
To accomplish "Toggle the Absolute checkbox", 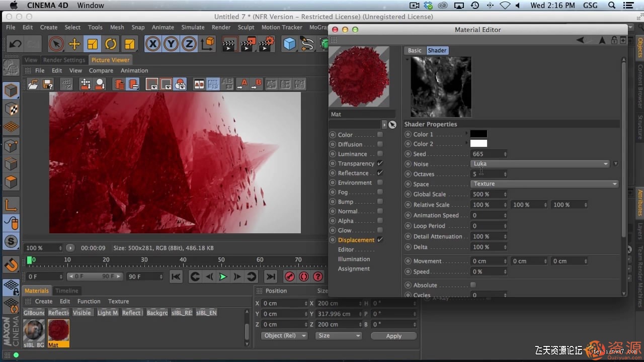I will point(473,285).
